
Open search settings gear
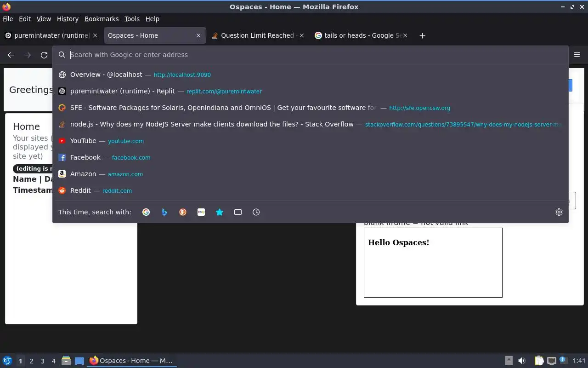pos(559,212)
